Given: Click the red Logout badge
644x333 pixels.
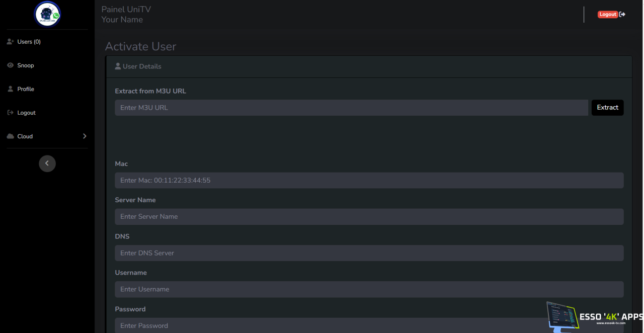Looking at the screenshot, I should tap(607, 15).
